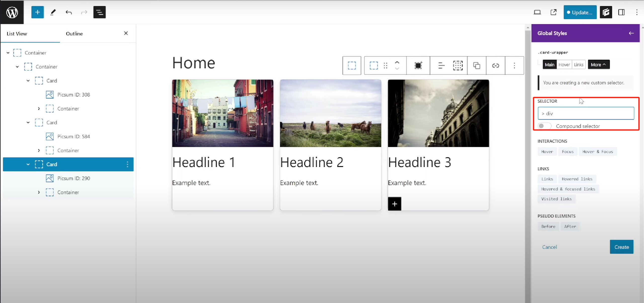Switch to the Outline tab
Screen dimensions: 644x303
coord(74,33)
